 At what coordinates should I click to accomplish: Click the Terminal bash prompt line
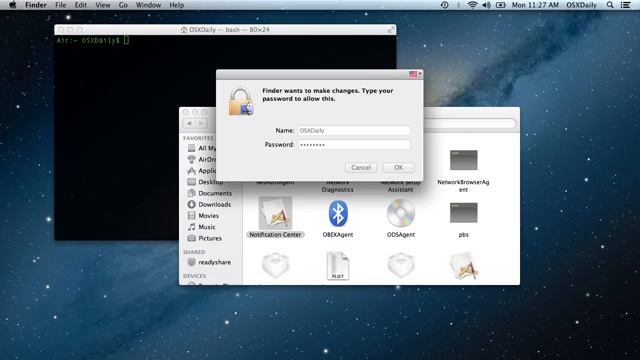(x=93, y=40)
